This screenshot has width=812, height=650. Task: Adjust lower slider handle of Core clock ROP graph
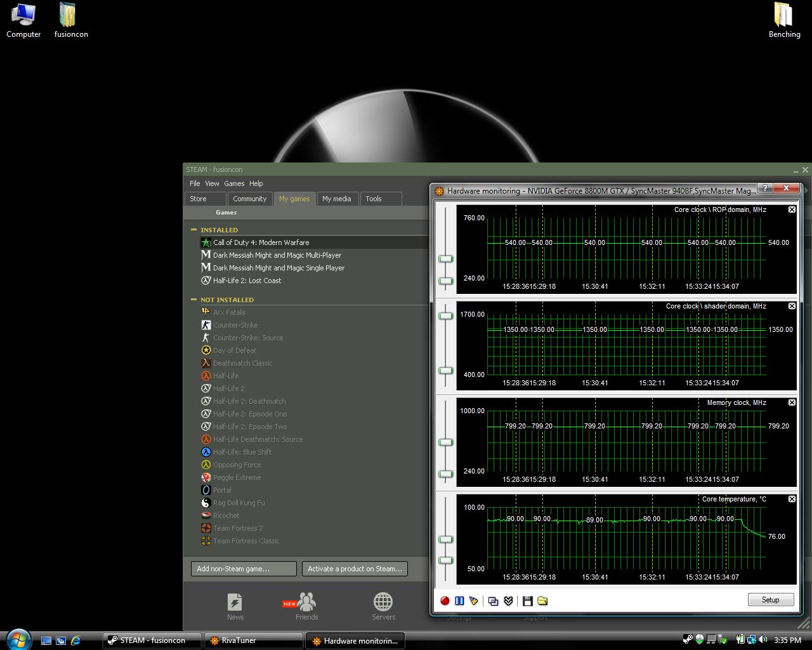point(446,281)
